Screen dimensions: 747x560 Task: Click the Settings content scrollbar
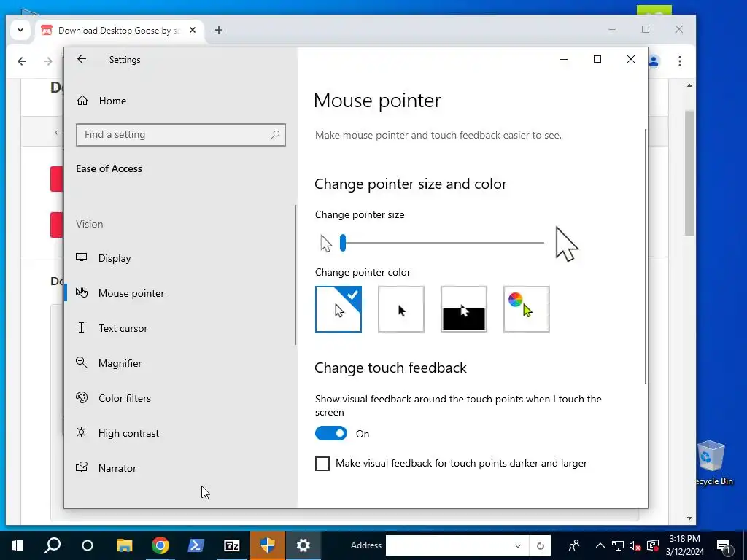point(646,256)
